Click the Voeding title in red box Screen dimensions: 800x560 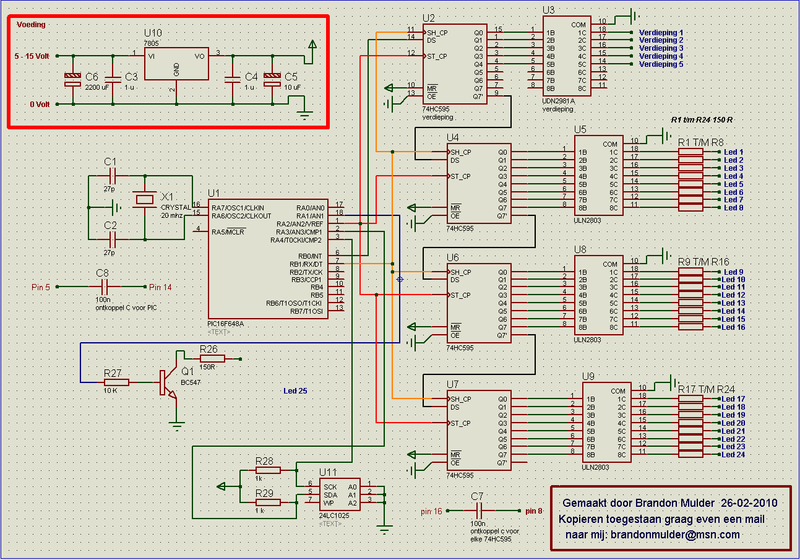[32, 22]
